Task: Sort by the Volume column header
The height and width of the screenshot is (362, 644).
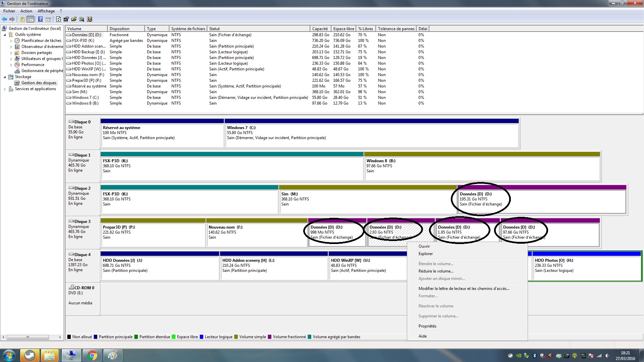Action: (x=86, y=29)
